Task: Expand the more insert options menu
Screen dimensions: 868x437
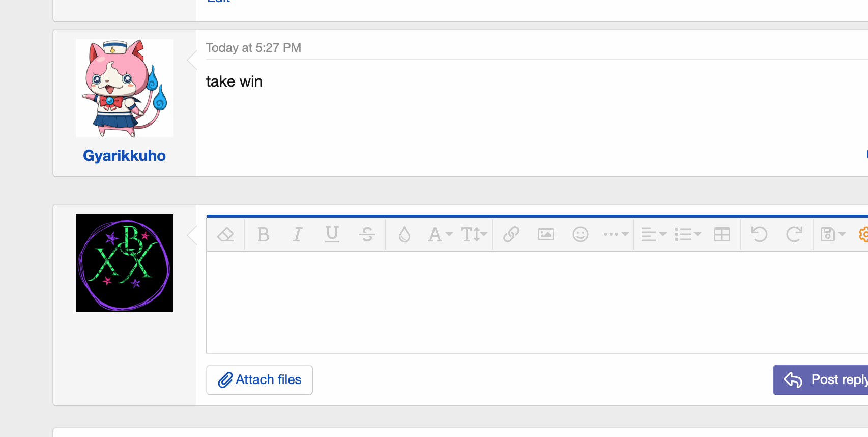Action: click(616, 235)
